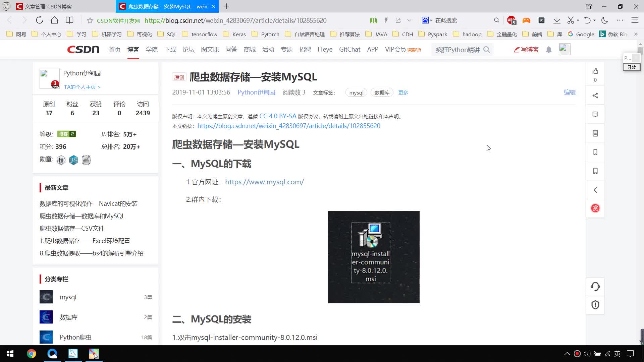
Task: Open the comments icon in right sidebar
Action: point(595,114)
